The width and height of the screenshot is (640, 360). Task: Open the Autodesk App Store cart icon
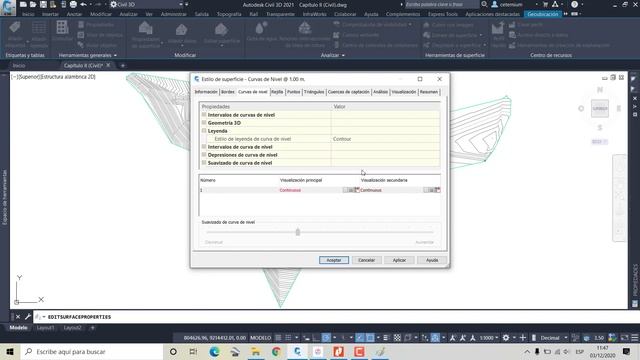545,4
